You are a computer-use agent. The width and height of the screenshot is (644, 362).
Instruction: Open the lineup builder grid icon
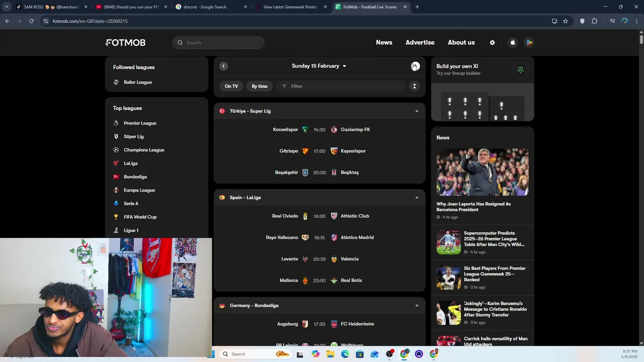point(520,69)
